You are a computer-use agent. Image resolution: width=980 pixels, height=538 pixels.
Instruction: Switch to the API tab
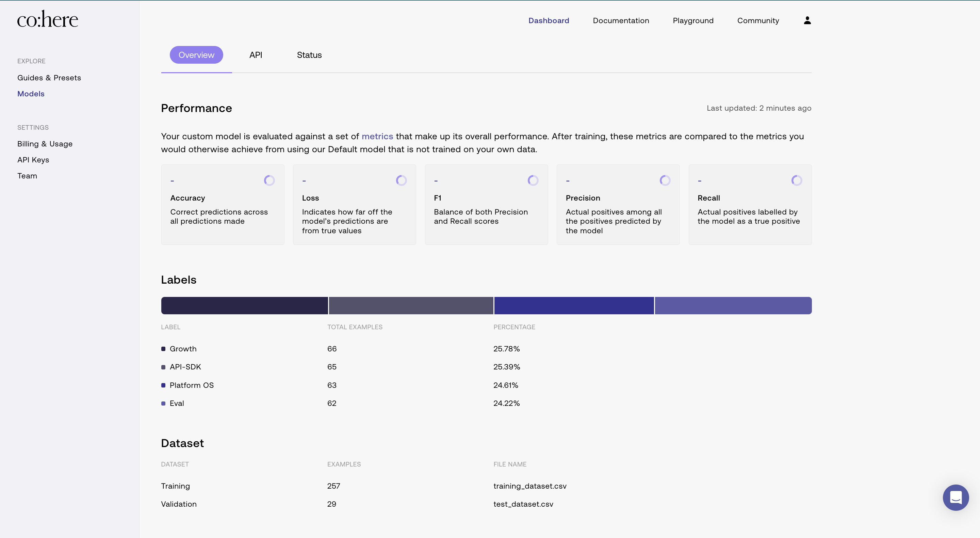pyautogui.click(x=256, y=55)
